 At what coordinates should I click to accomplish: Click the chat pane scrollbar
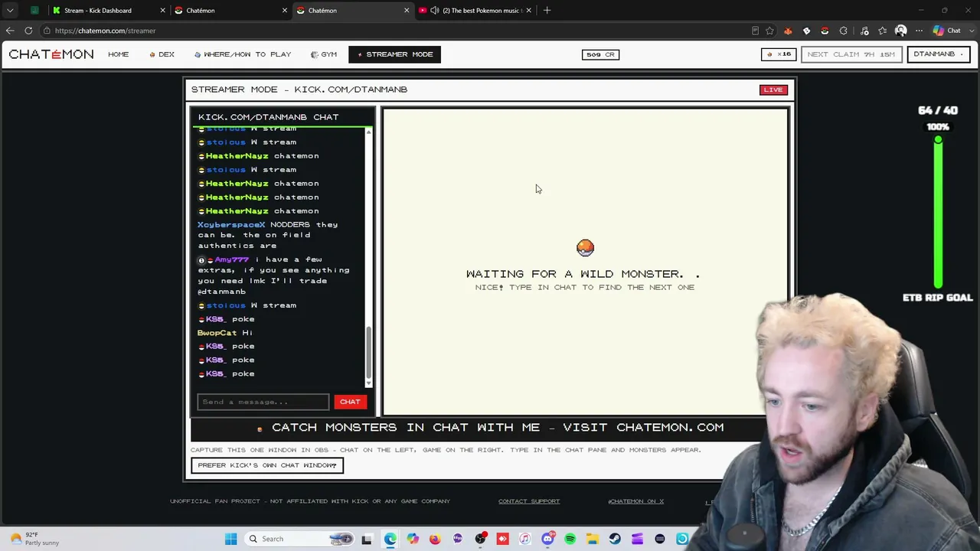click(x=369, y=257)
